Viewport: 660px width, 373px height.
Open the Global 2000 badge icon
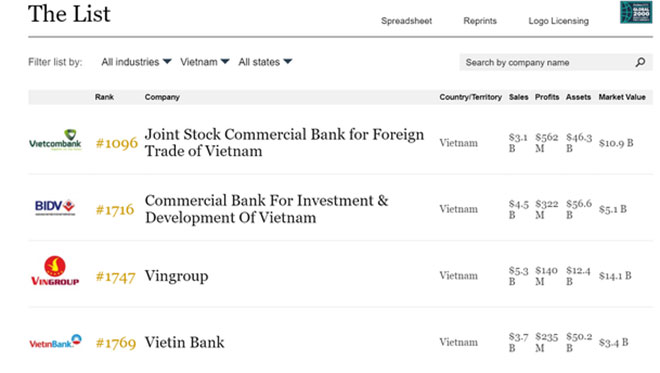click(x=636, y=12)
